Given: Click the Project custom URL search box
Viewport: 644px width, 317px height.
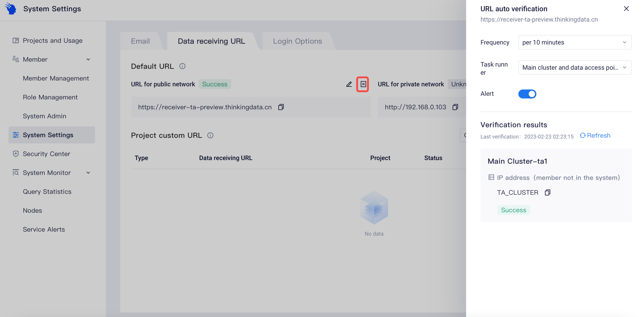Looking at the screenshot, I should click(x=463, y=135).
